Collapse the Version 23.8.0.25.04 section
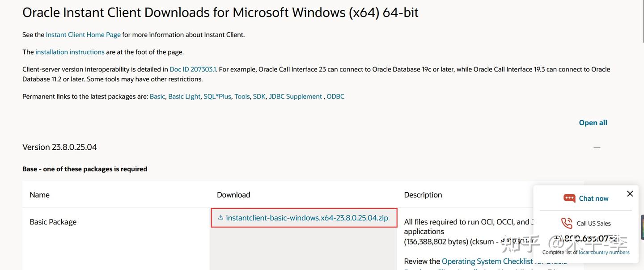Image resolution: width=644 pixels, height=270 pixels. pos(597,147)
